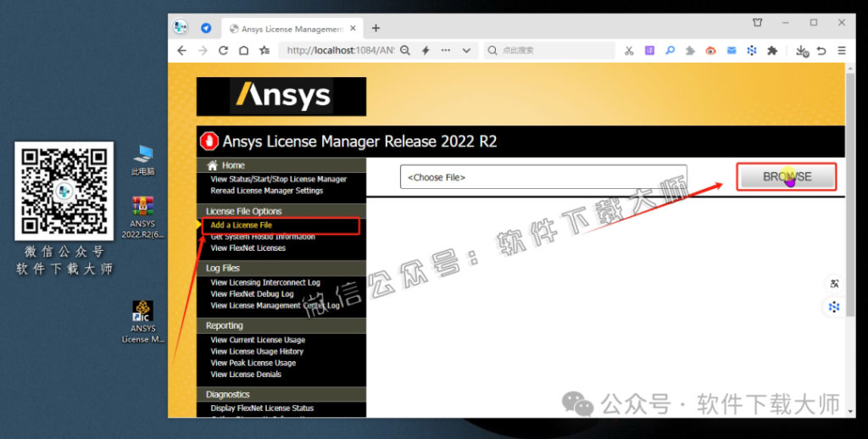Image resolution: width=868 pixels, height=439 pixels.
Task: Select the ANSYS 2022.R2 archive desktop icon
Action: tap(142, 218)
